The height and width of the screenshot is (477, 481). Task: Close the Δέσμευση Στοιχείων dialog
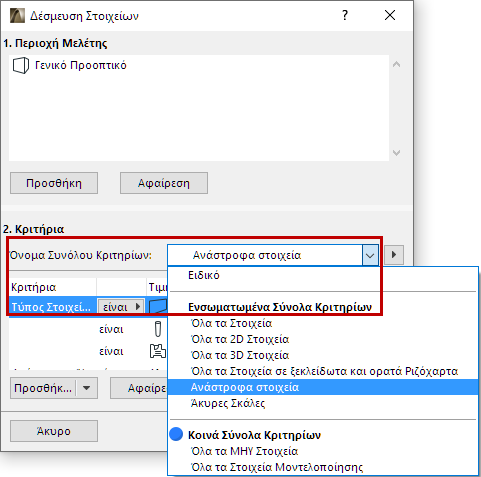390,15
